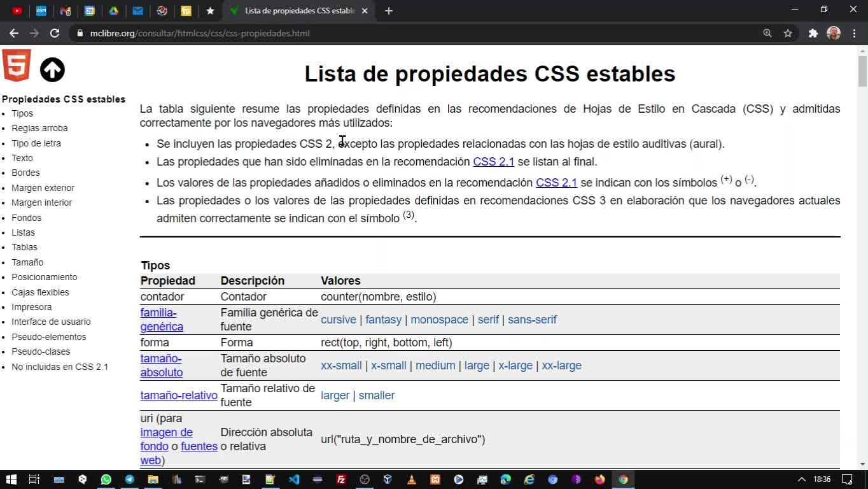Click the page vertical scrollbar thumb
The image size is (868, 489).
click(x=862, y=71)
